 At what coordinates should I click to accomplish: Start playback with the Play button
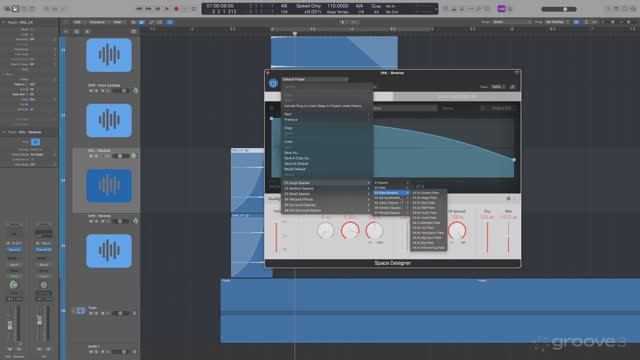click(167, 9)
